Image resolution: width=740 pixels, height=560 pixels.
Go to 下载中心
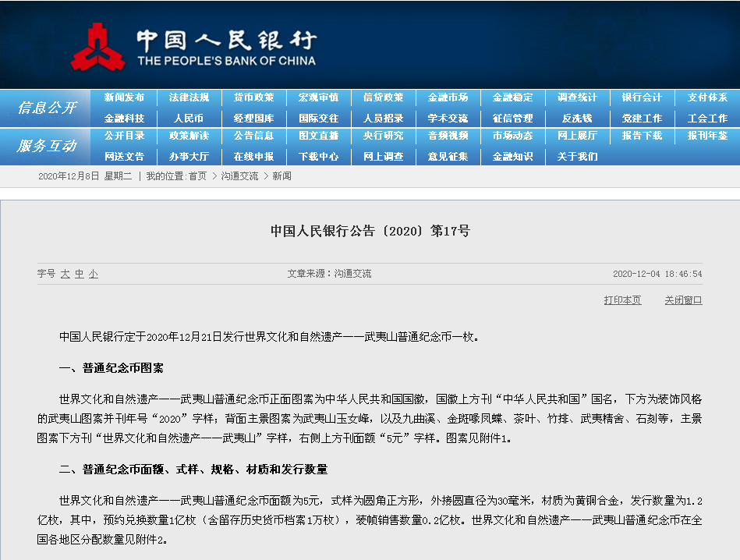(x=319, y=156)
